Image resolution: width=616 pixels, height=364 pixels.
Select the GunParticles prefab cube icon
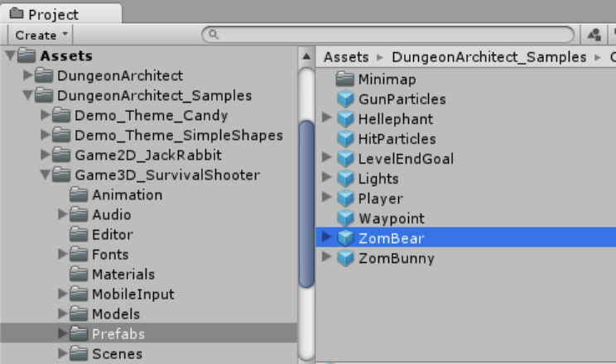(346, 99)
